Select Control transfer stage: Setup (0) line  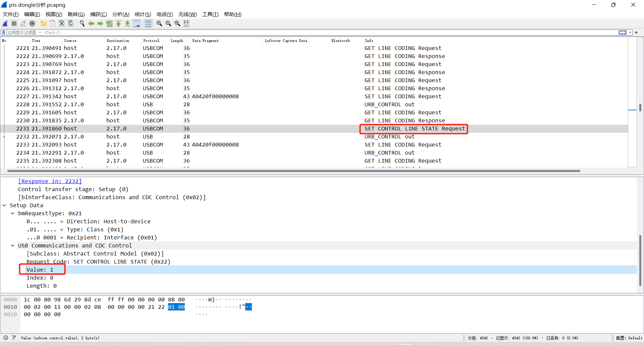tap(73, 189)
